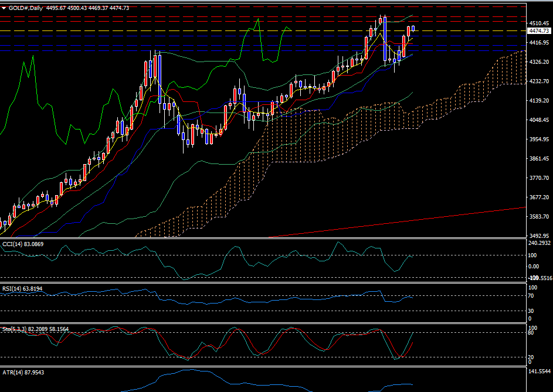This screenshot has width=553, height=392.
Task: Click the 240.2932 value on the CCI scale
Action: pyautogui.click(x=540, y=243)
